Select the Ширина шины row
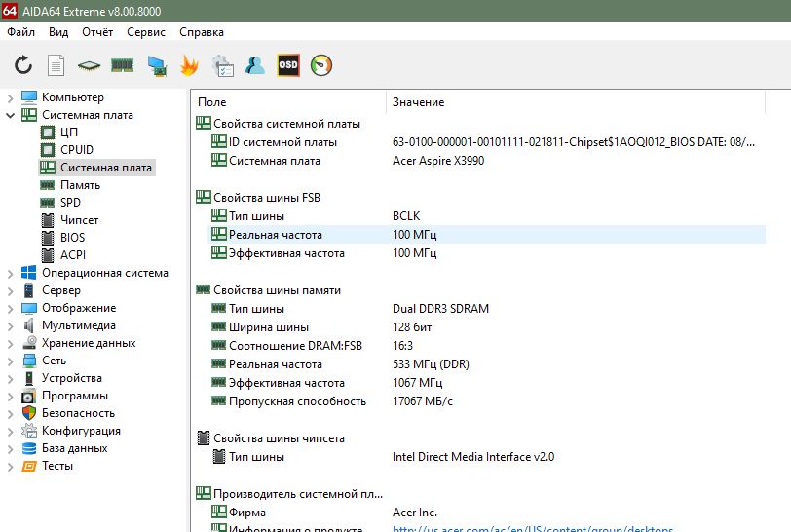The width and height of the screenshot is (791, 532). tap(486, 327)
